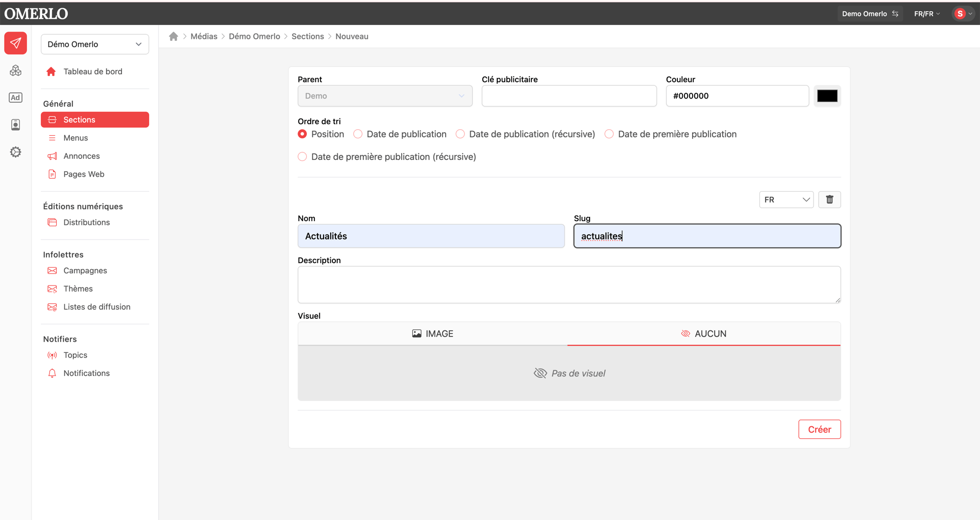Open the Menus sidebar item
Screen dimensions: 980x520
(95, 138)
